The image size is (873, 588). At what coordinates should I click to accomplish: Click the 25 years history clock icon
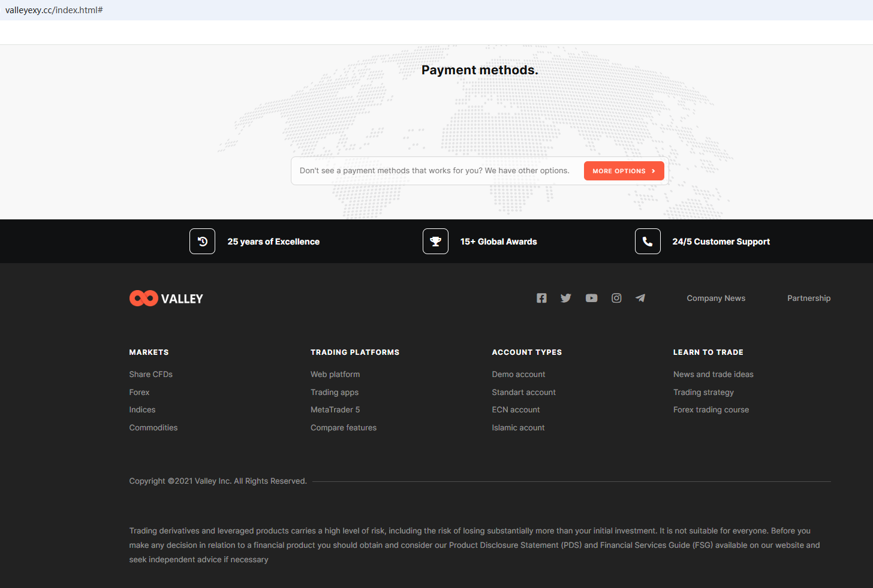[x=202, y=242]
